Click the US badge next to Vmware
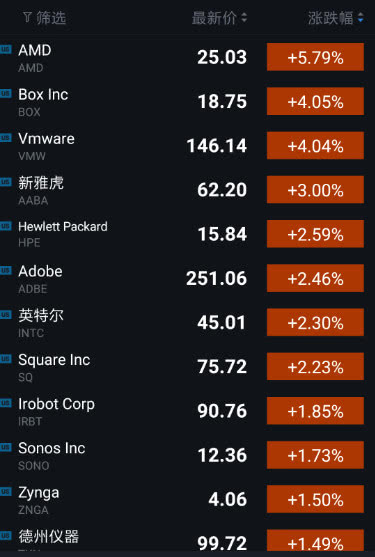 click(6, 137)
